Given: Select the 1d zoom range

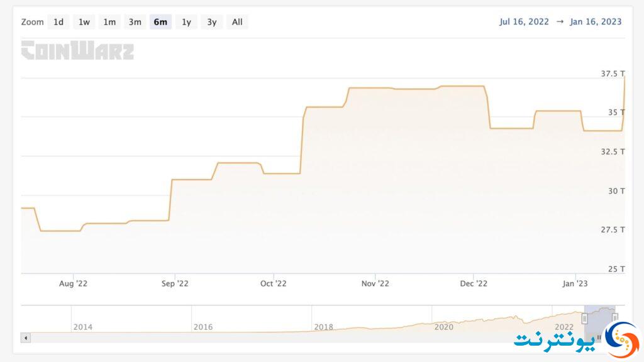Looking at the screenshot, I should click(x=58, y=22).
